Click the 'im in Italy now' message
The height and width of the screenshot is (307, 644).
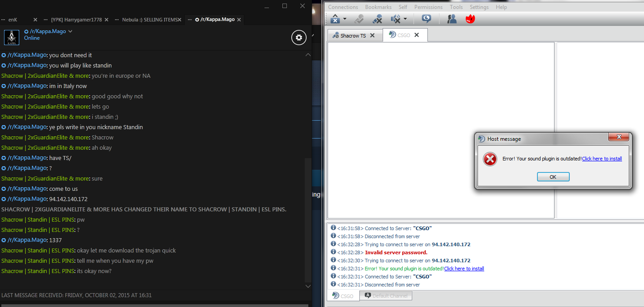(x=68, y=86)
